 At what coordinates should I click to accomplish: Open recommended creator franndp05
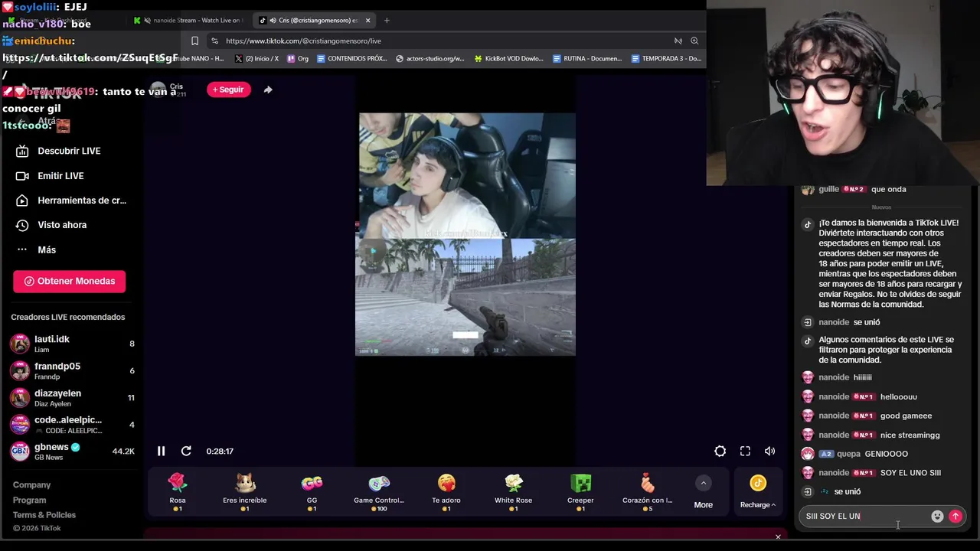[73, 370]
